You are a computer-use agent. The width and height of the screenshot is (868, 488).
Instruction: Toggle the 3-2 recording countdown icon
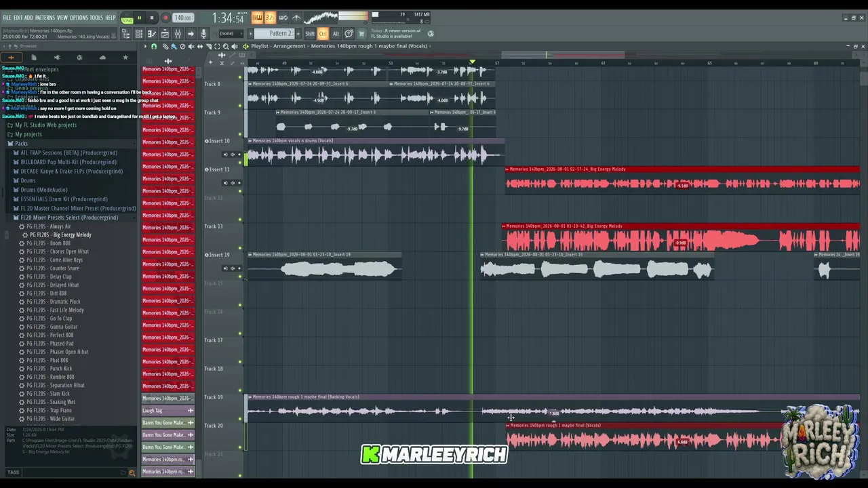click(270, 18)
